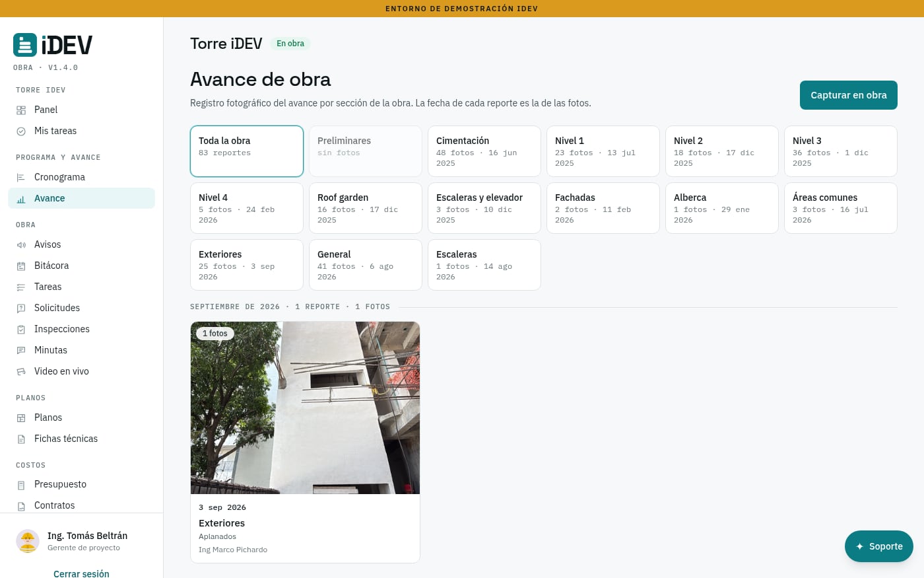
Task: Select the Alberca section card
Action: 722,208
